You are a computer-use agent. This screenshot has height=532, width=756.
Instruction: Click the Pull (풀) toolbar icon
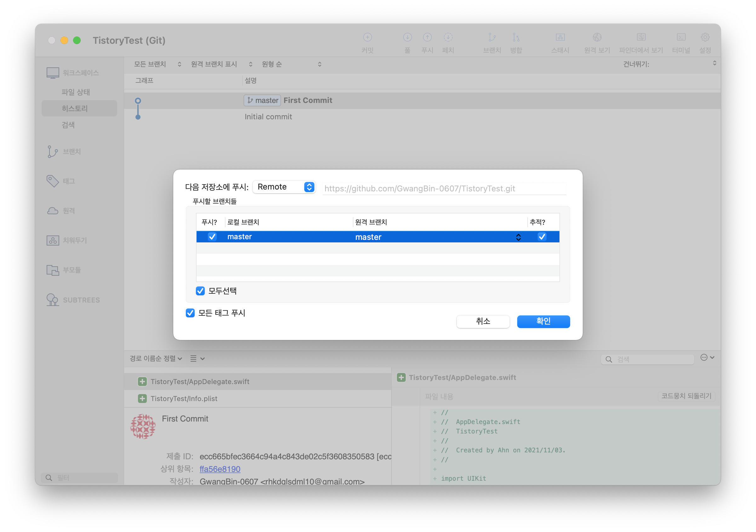tap(407, 37)
